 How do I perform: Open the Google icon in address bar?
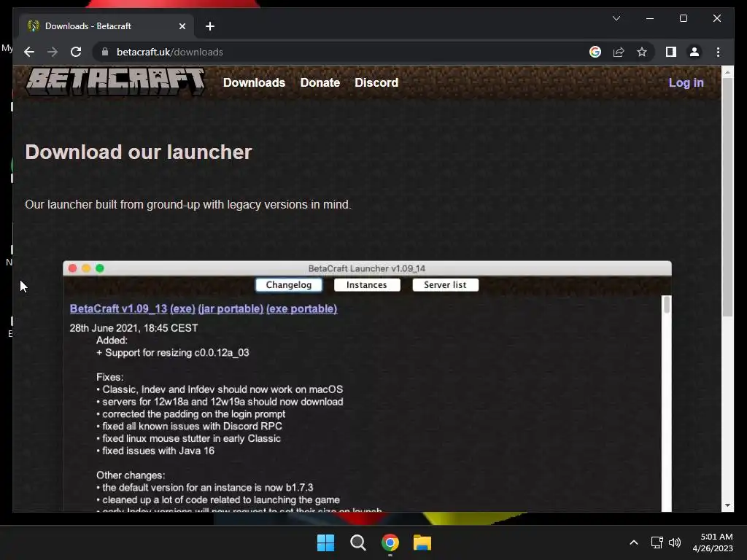coord(595,52)
